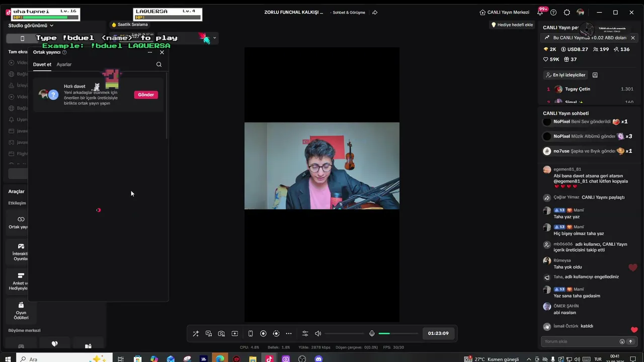
Task: Click the add screen clip icon
Action: click(x=234, y=333)
